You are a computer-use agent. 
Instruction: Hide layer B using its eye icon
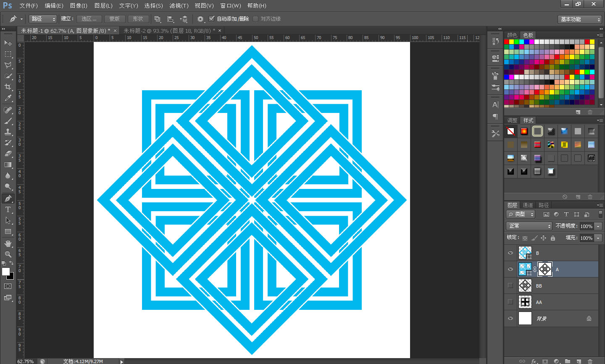(x=510, y=253)
